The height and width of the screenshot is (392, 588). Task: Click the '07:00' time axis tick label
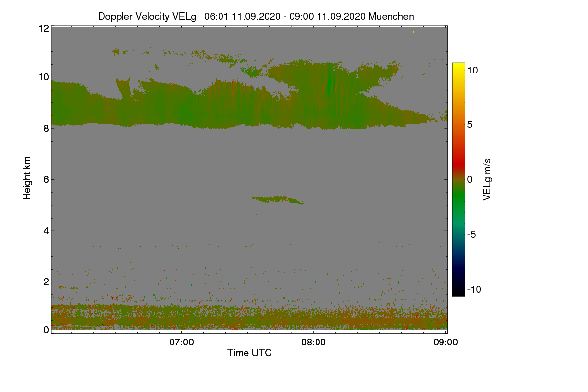coord(182,343)
